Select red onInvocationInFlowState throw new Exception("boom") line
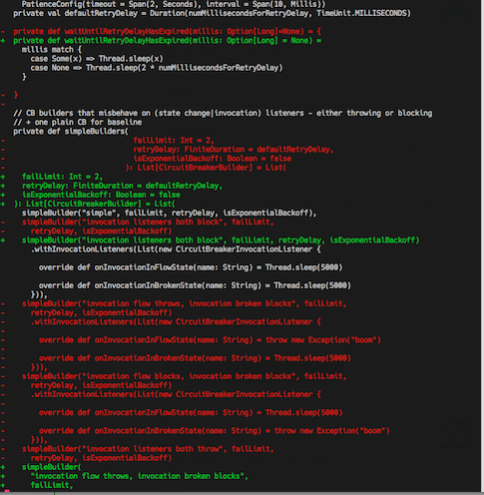 click(x=210, y=340)
